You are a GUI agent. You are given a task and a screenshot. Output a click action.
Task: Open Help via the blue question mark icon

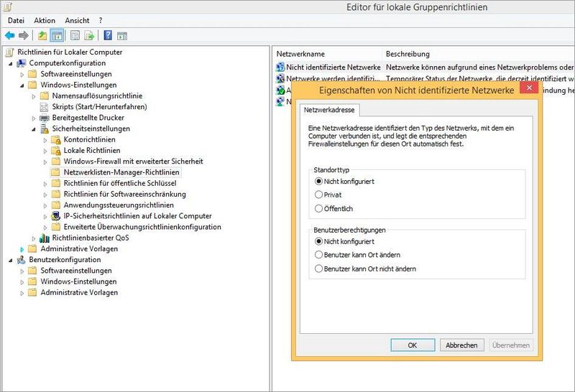tap(108, 35)
